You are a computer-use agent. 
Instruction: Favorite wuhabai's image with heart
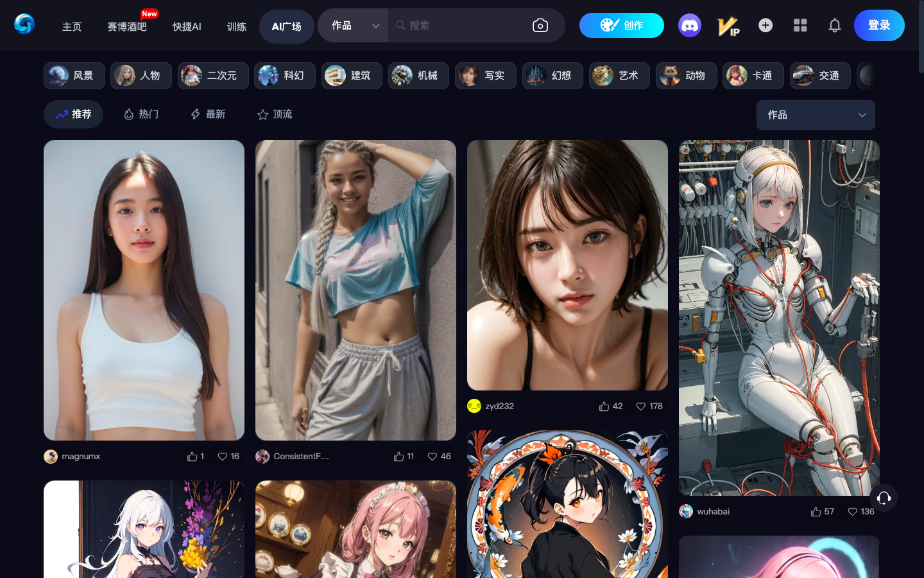[853, 511]
